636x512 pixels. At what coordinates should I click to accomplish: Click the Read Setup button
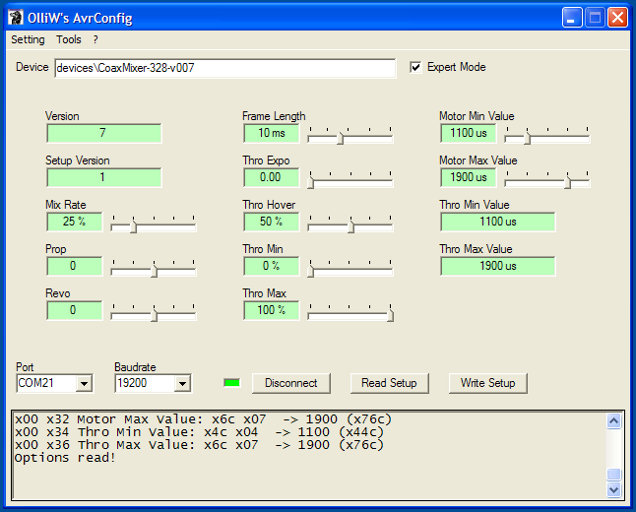tap(389, 383)
